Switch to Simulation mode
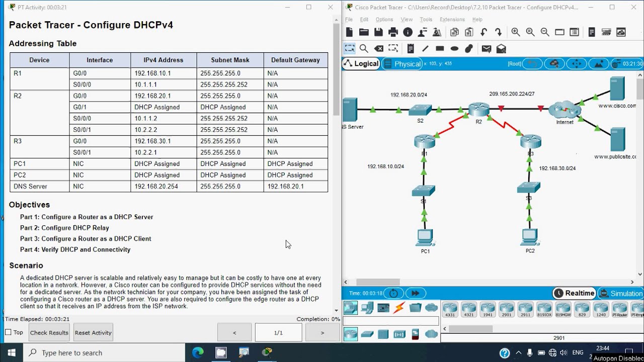Image resolution: width=644 pixels, height=362 pixels. [621, 293]
